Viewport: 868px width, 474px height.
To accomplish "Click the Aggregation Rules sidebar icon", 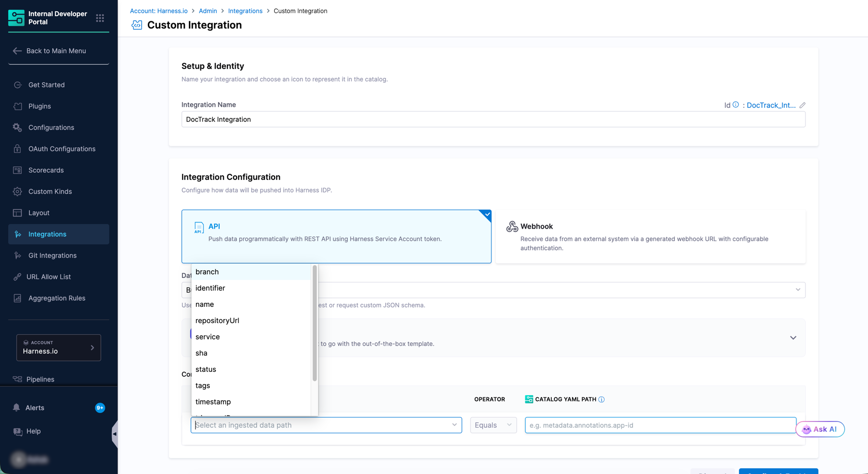I will (x=18, y=298).
